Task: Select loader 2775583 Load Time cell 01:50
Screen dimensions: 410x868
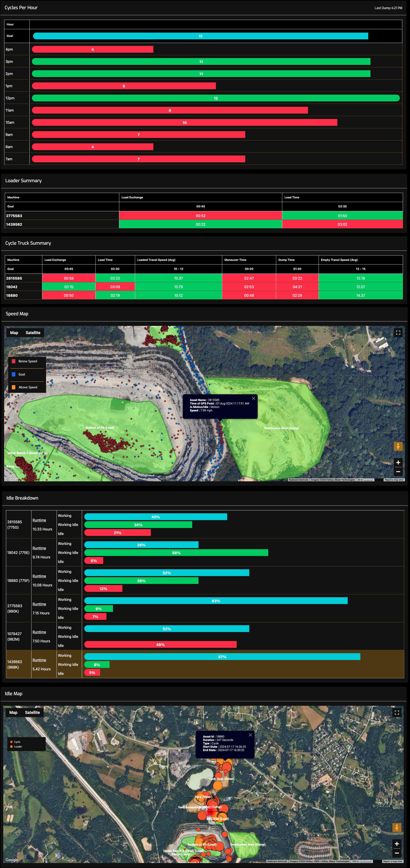Action: coord(342,216)
